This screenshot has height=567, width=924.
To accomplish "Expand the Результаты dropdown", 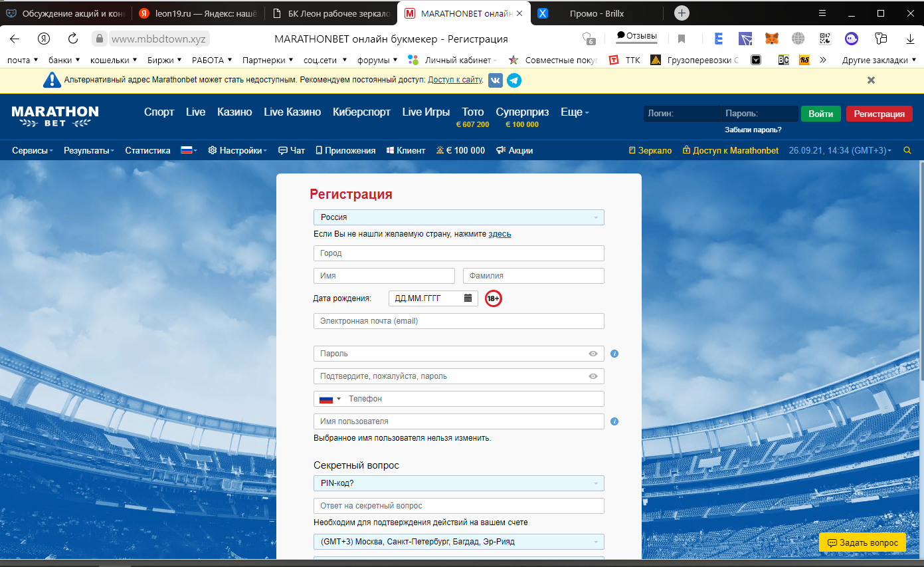I will 89,151.
